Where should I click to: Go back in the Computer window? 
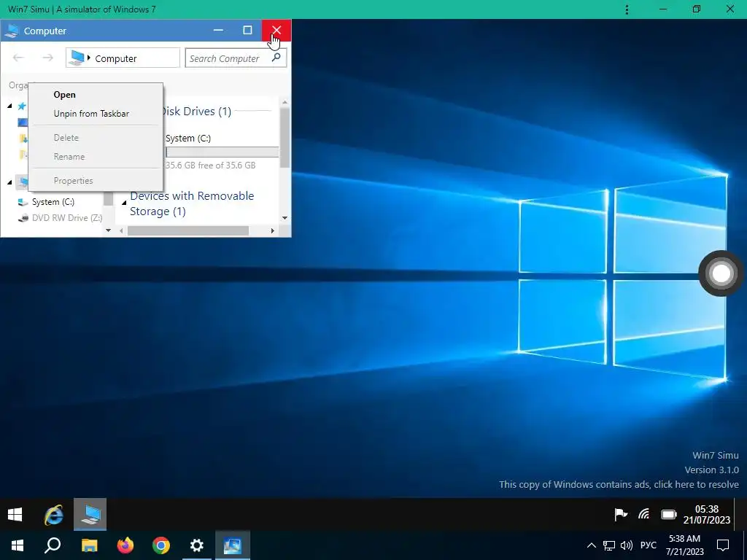point(18,58)
